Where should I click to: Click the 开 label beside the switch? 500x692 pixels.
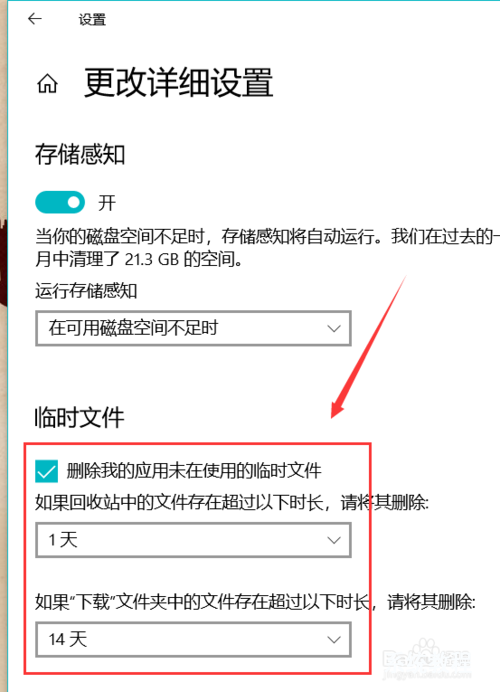coord(107,203)
